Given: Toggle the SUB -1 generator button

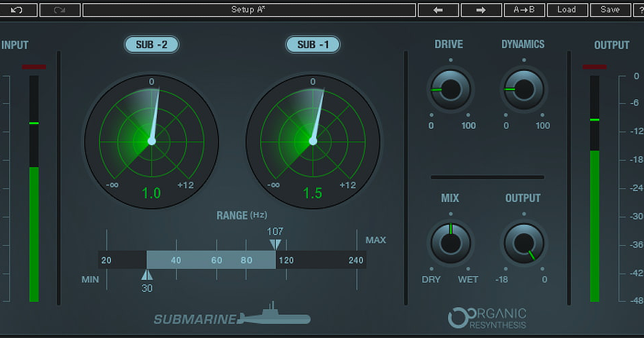Looking at the screenshot, I should (313, 45).
